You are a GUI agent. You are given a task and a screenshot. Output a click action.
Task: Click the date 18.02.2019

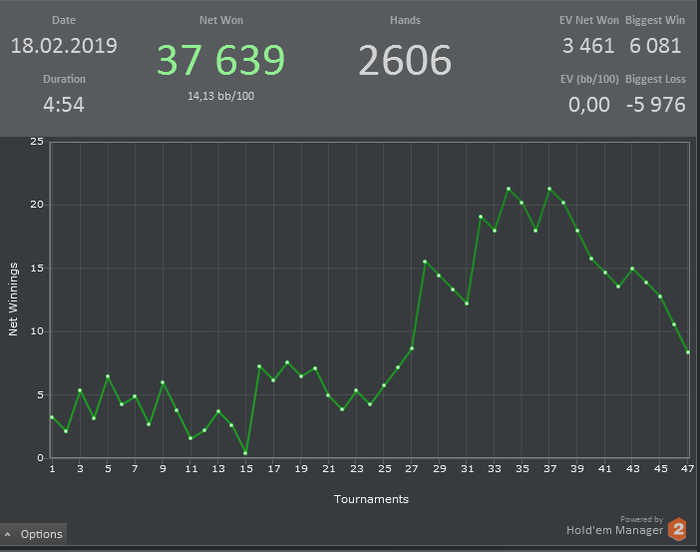tap(64, 46)
